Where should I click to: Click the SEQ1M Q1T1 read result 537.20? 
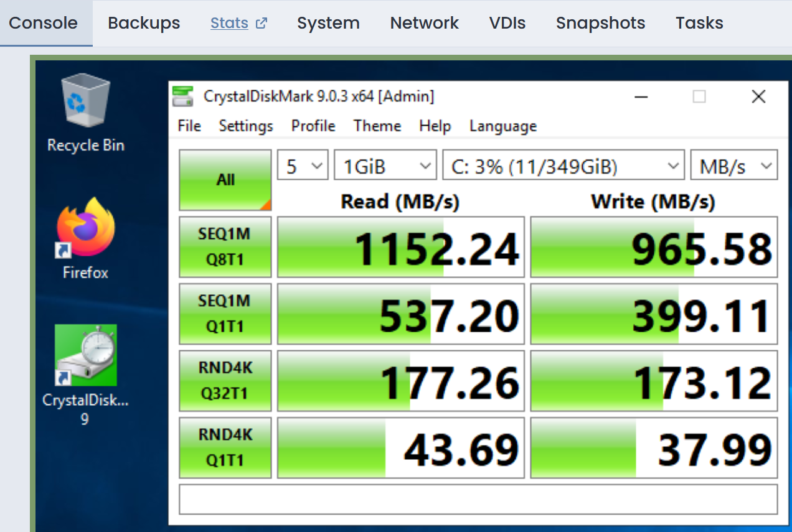pyautogui.click(x=400, y=314)
